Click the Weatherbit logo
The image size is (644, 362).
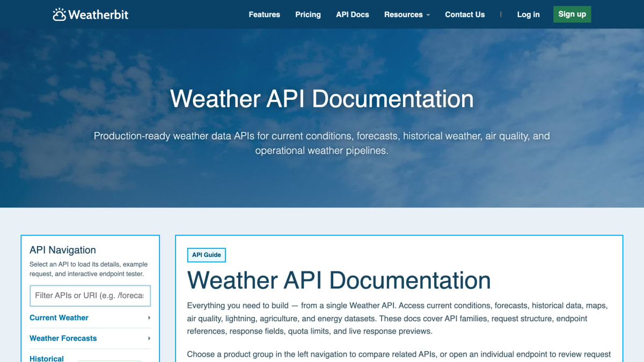tap(91, 14)
